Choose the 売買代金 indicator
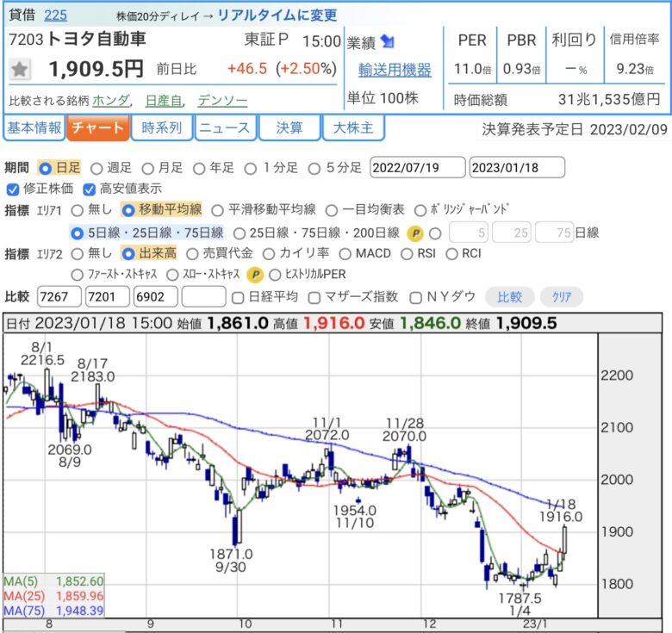Viewport: 672px width, 633px height. 192,254
